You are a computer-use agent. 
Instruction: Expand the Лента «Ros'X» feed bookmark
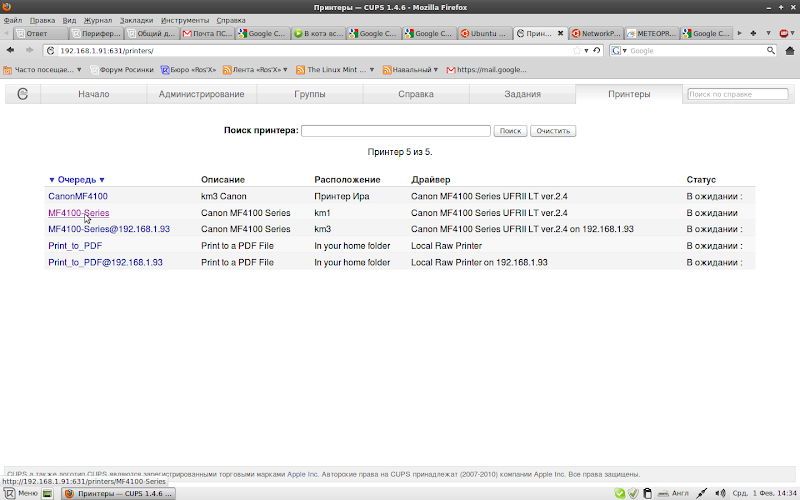(255, 70)
